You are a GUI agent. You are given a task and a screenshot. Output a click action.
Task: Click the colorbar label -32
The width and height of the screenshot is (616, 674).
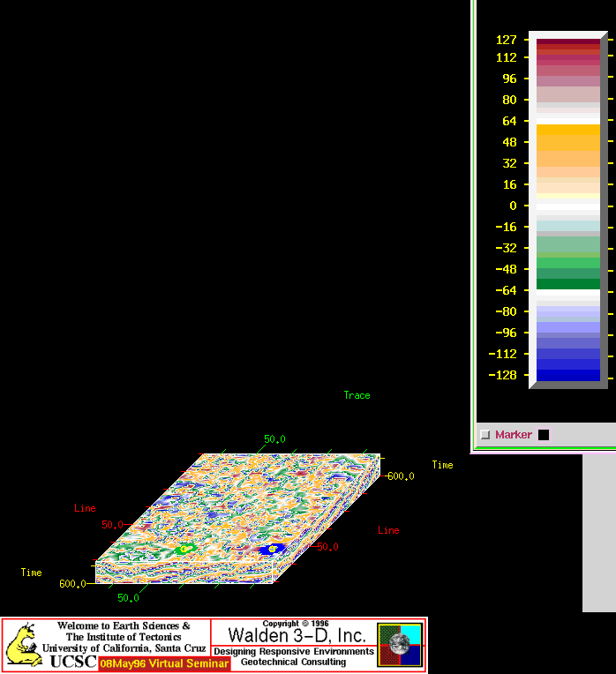click(x=506, y=248)
